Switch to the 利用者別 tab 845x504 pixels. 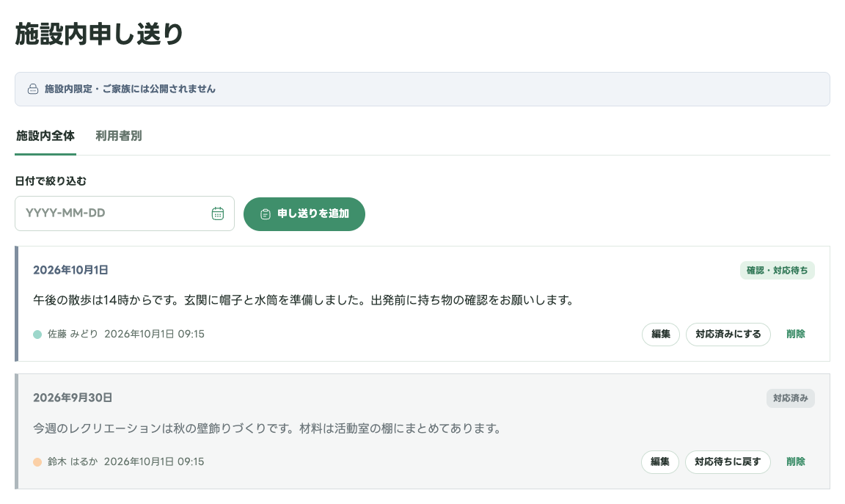(119, 136)
